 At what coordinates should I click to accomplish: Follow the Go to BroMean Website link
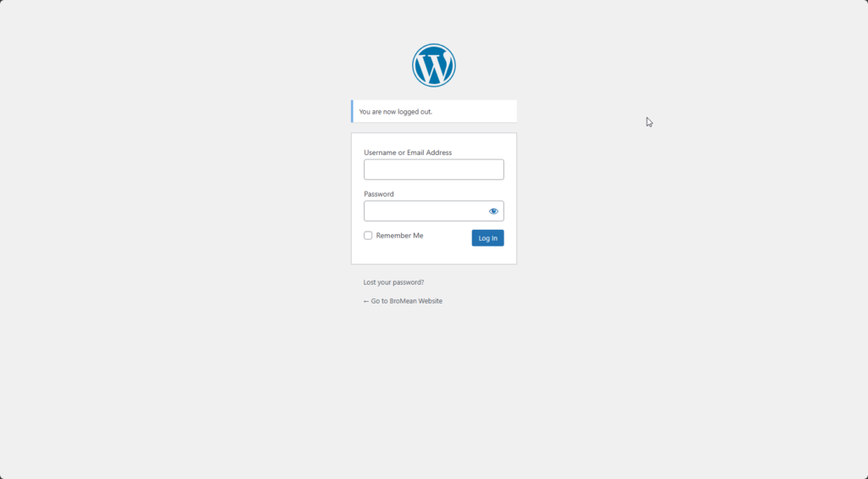[403, 301]
